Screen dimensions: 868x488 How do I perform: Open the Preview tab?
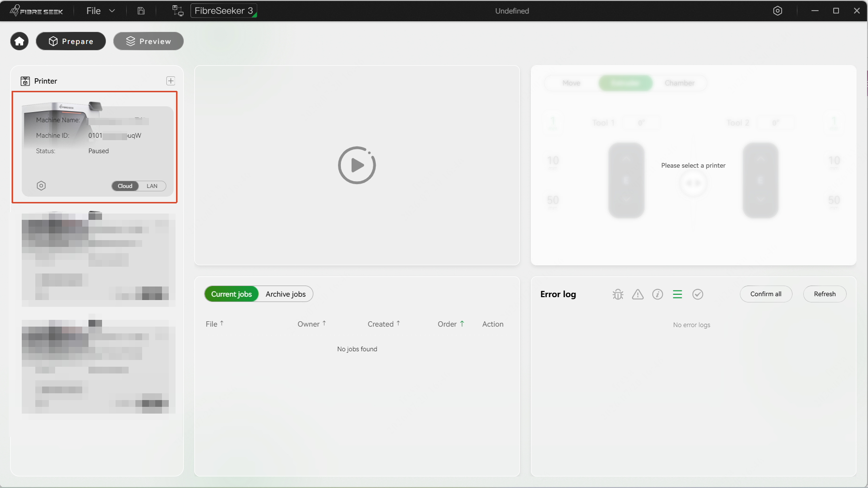click(148, 41)
